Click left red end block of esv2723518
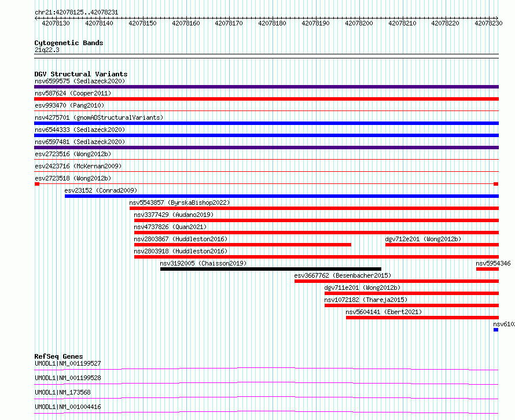The image size is (515, 420). pos(37,184)
